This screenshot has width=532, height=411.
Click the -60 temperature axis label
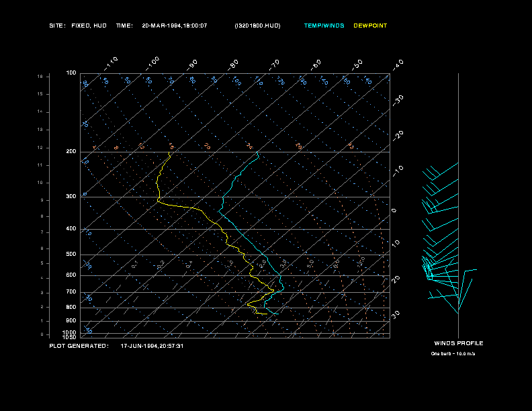click(x=316, y=65)
